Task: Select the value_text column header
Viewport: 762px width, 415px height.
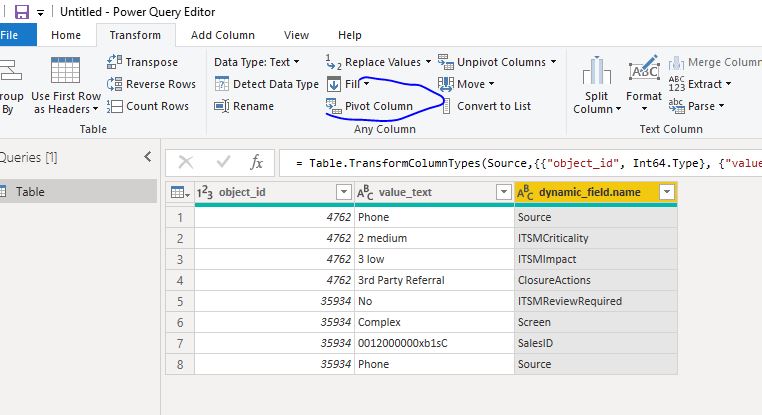Action: [x=434, y=192]
